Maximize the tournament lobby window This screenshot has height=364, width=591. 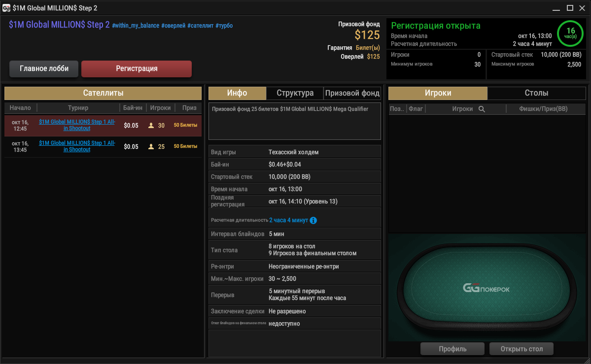(570, 8)
